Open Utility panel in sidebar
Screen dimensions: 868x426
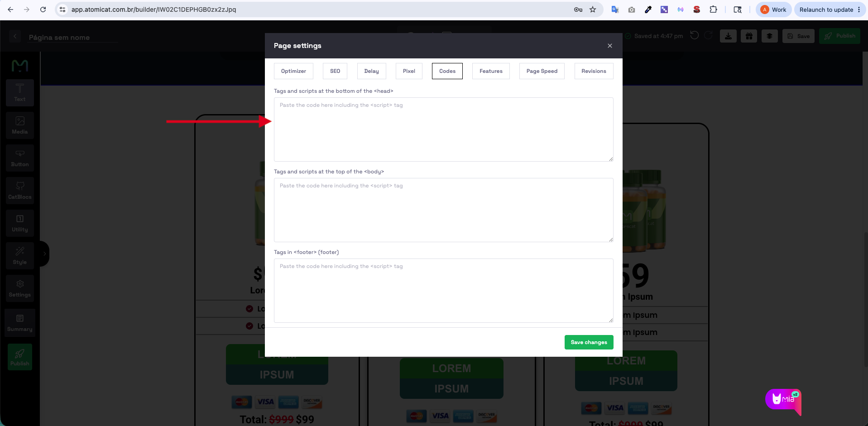coord(20,223)
